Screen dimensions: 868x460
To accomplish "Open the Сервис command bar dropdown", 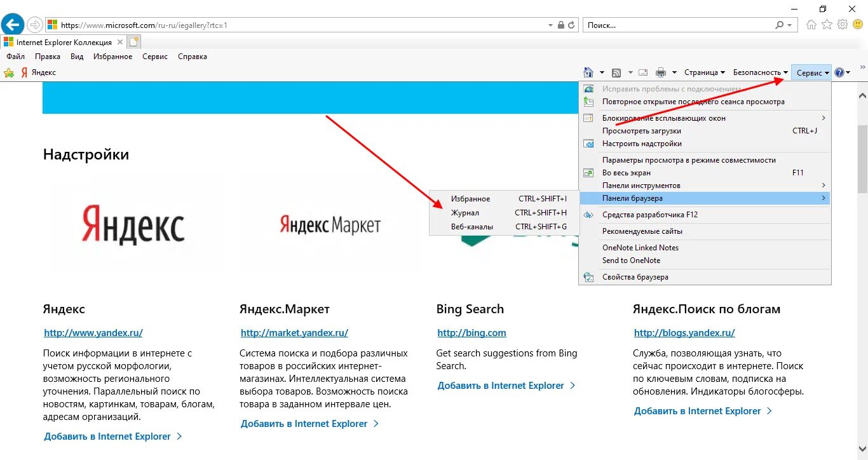I will coord(812,72).
